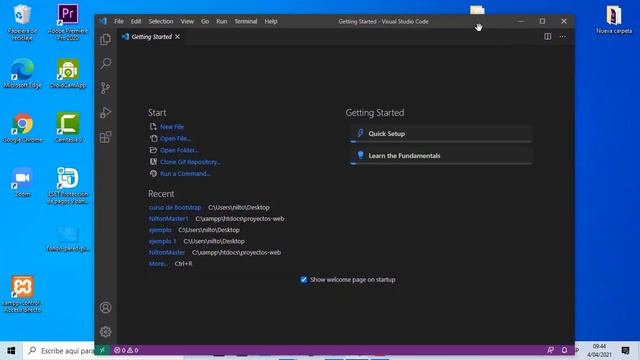Select xampp-control shortcut desktop icon
Viewport: 640px width, 360px height.
[x=22, y=294]
